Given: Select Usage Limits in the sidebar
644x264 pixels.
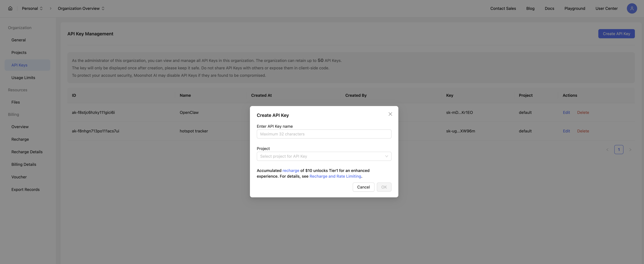Looking at the screenshot, I should point(23,77).
